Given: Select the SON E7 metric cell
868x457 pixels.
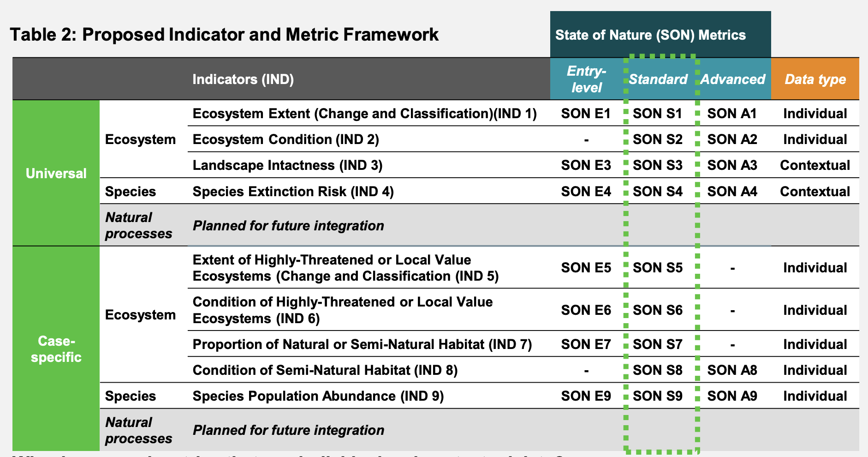Looking at the screenshot, I should (x=586, y=344).
